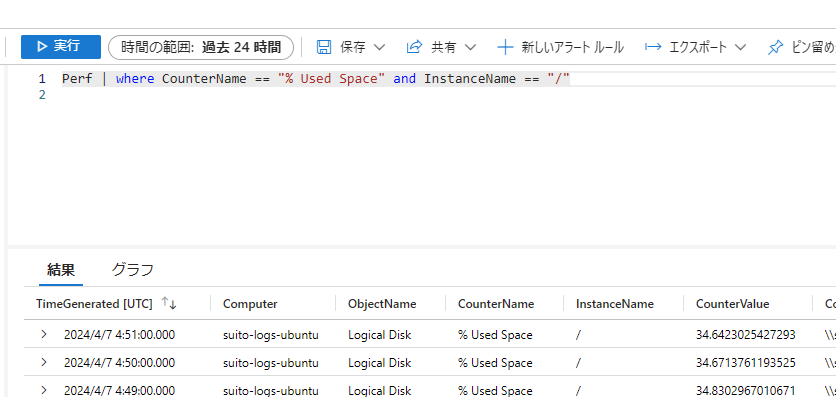Click Logical Disk in the 4:50 row

[x=380, y=362]
